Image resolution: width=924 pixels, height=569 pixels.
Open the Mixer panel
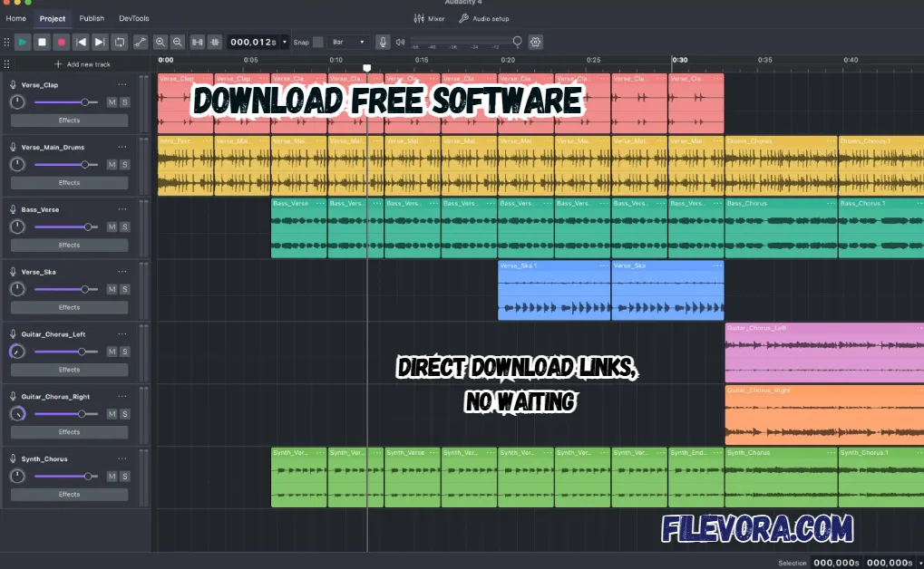[x=428, y=18]
